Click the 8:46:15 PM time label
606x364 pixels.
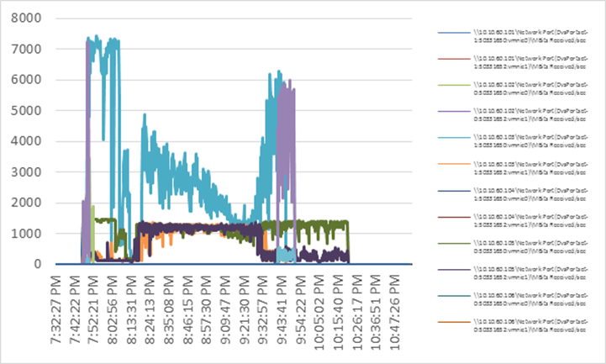(x=187, y=309)
